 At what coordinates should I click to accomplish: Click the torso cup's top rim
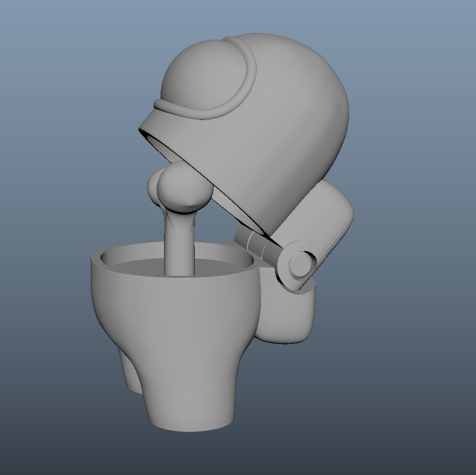tap(96, 258)
